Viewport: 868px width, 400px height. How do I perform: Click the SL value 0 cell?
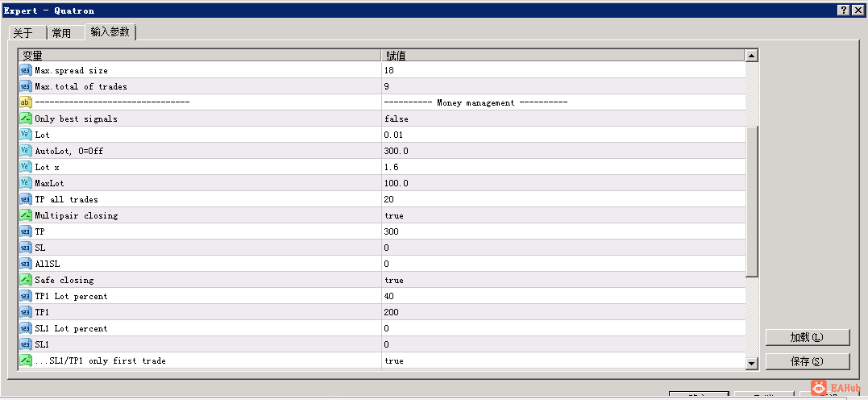[x=563, y=248]
